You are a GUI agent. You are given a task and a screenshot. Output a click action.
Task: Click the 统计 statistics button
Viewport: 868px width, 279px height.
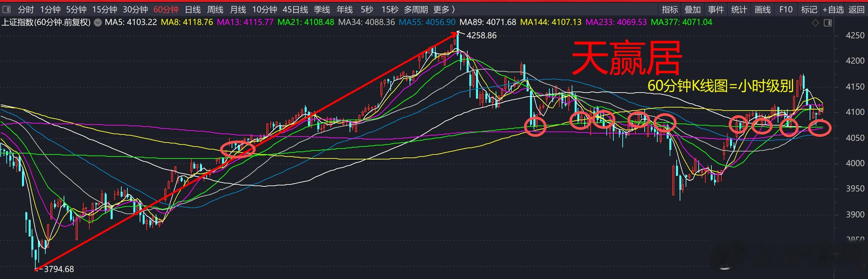tap(739, 9)
